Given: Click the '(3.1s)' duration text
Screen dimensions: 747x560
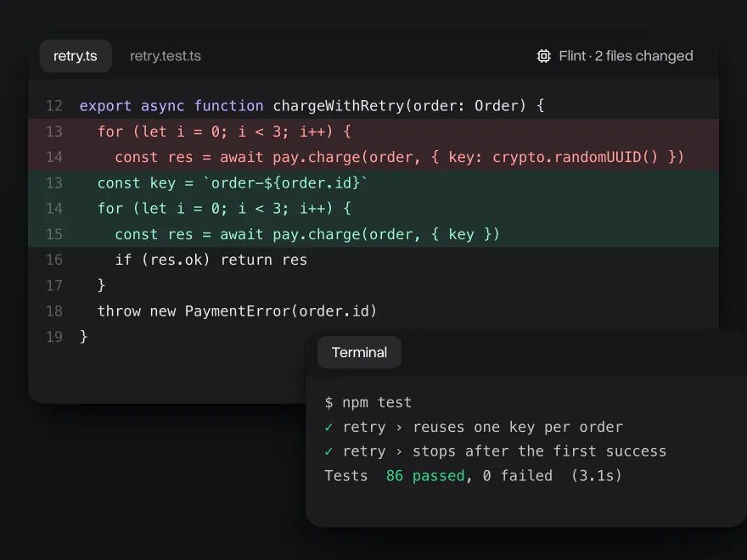Looking at the screenshot, I should (597, 476).
